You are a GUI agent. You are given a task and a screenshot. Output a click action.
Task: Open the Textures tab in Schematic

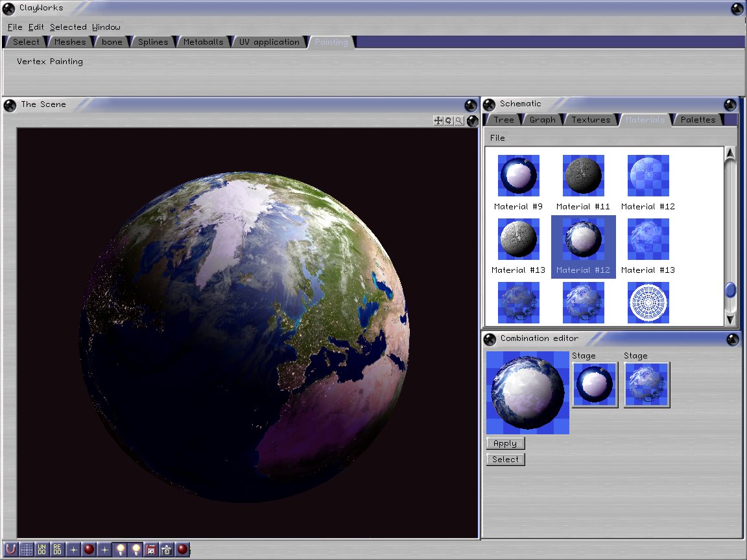click(591, 120)
